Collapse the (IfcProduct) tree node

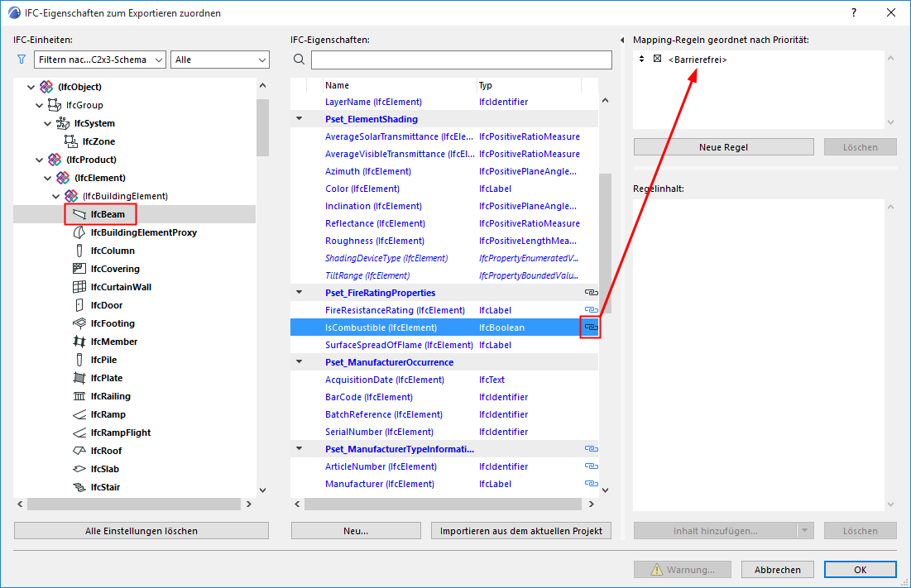(39, 160)
